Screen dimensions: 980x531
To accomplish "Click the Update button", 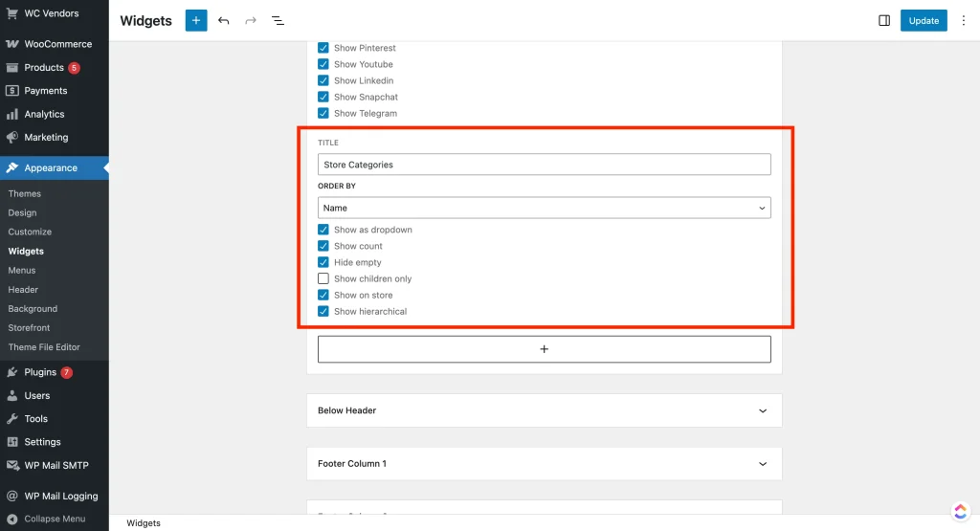I will pyautogui.click(x=924, y=20).
